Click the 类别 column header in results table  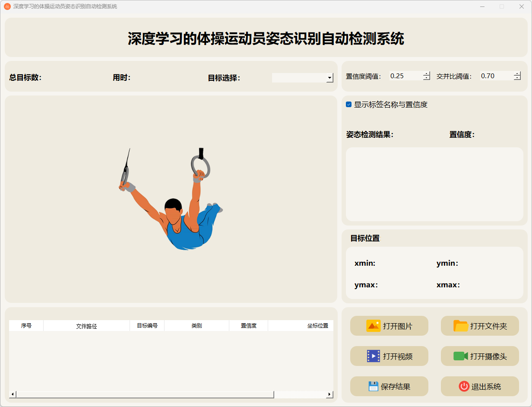(x=196, y=326)
